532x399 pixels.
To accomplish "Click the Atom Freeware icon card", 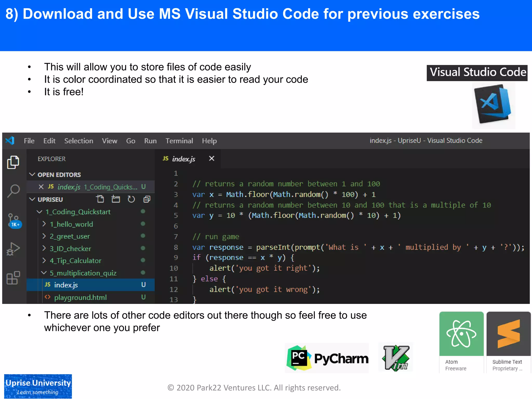I will click(x=461, y=342).
